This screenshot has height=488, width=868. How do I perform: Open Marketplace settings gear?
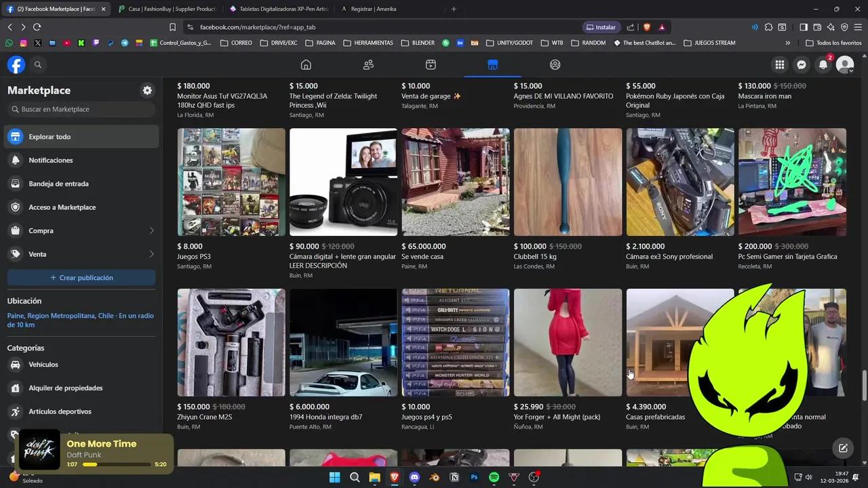click(147, 90)
